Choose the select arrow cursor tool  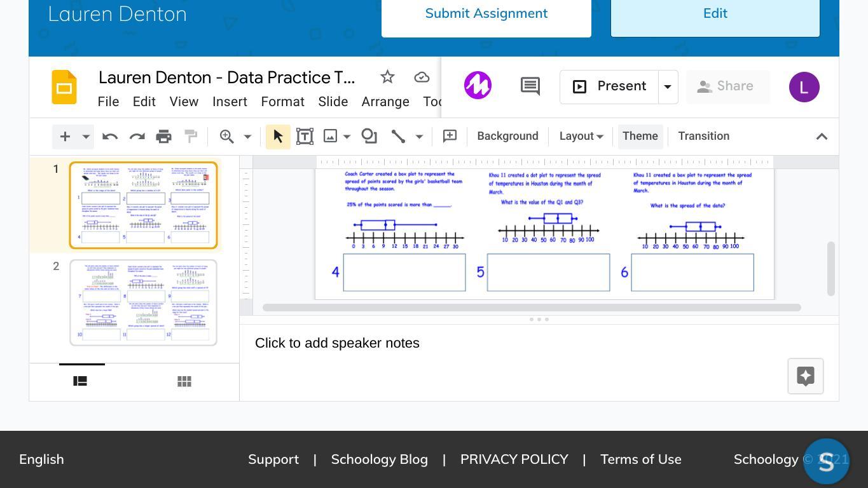pos(278,137)
